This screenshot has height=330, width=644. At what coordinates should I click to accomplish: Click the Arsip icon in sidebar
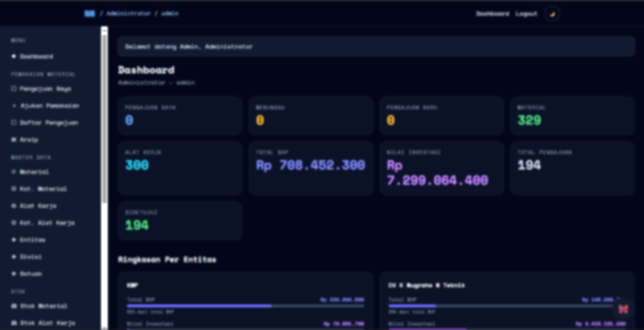pos(14,139)
